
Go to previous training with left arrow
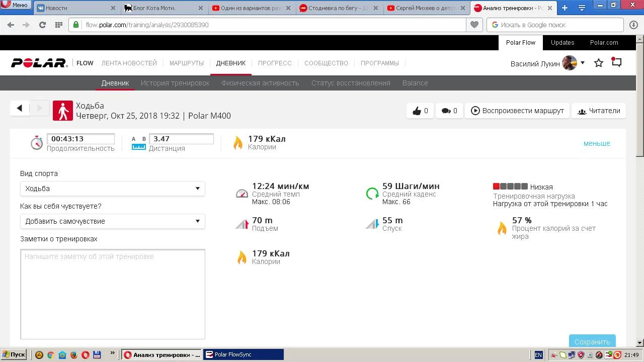tap(20, 108)
